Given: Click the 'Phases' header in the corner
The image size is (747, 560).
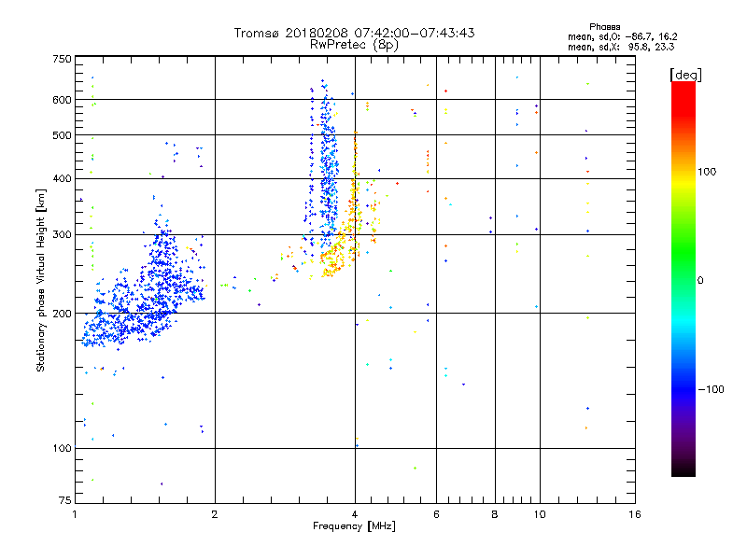Looking at the screenshot, I should (x=604, y=27).
